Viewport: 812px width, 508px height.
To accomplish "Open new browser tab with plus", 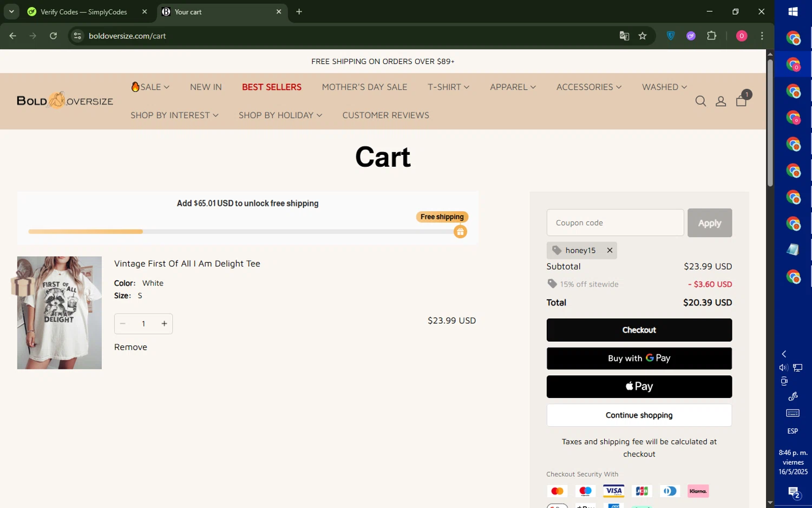I will click(x=299, y=11).
